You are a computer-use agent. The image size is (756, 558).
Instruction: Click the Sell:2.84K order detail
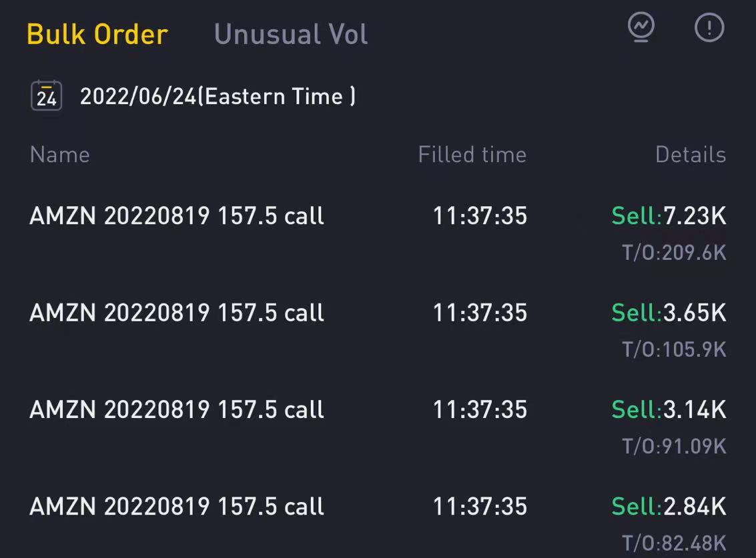pyautogui.click(x=669, y=506)
